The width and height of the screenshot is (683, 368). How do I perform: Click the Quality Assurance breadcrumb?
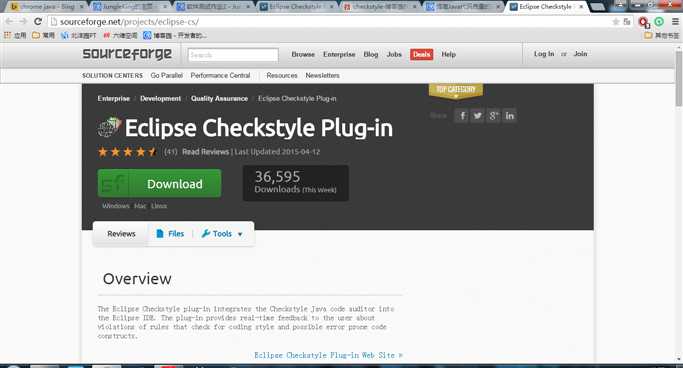[x=219, y=98]
